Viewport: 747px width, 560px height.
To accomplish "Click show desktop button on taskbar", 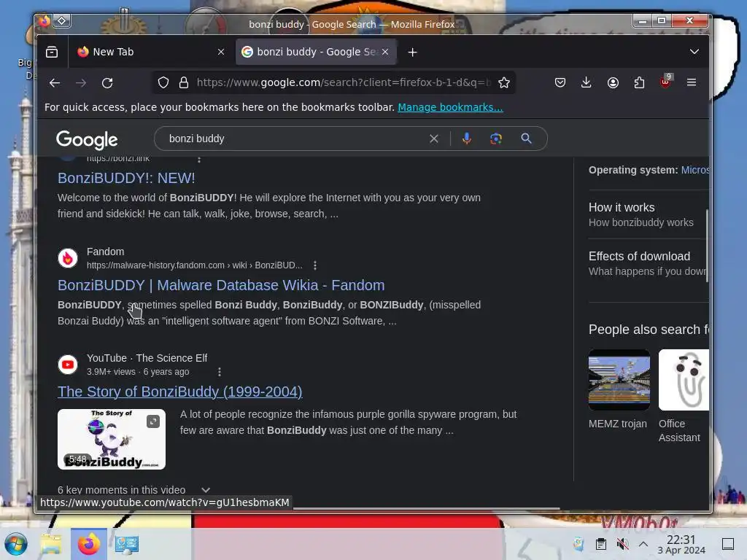I will tap(728, 544).
